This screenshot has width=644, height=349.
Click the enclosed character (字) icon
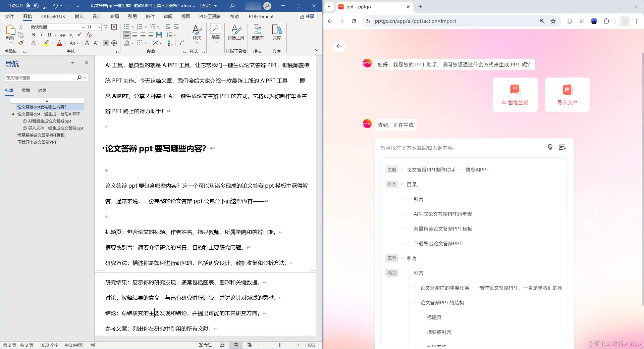coord(114,43)
